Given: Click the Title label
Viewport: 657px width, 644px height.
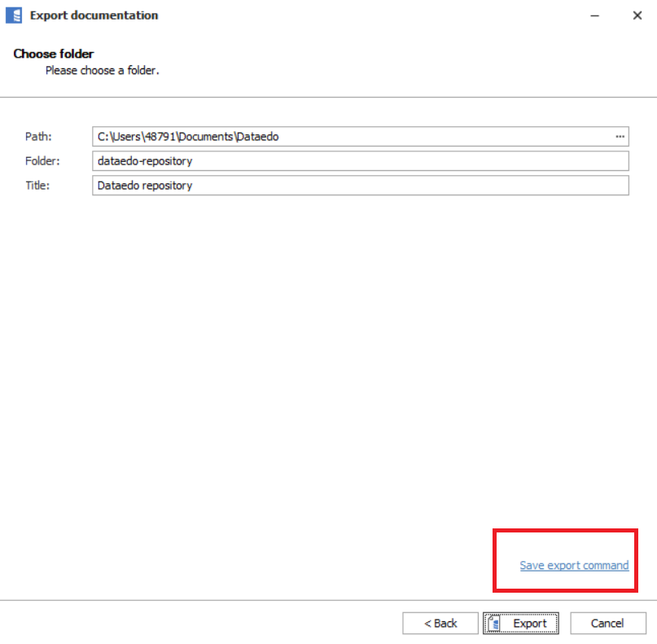Looking at the screenshot, I should (37, 186).
